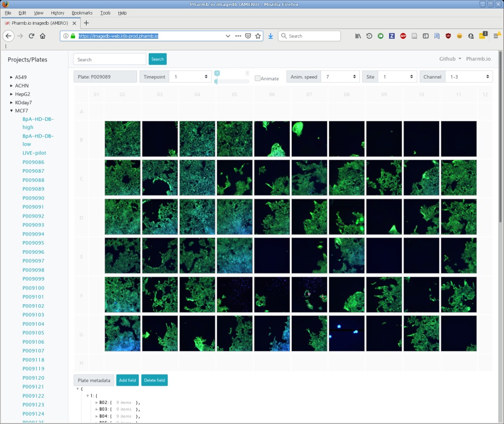Bookmark this page with star icon
The width and height of the screenshot is (504, 424).
(x=258, y=36)
